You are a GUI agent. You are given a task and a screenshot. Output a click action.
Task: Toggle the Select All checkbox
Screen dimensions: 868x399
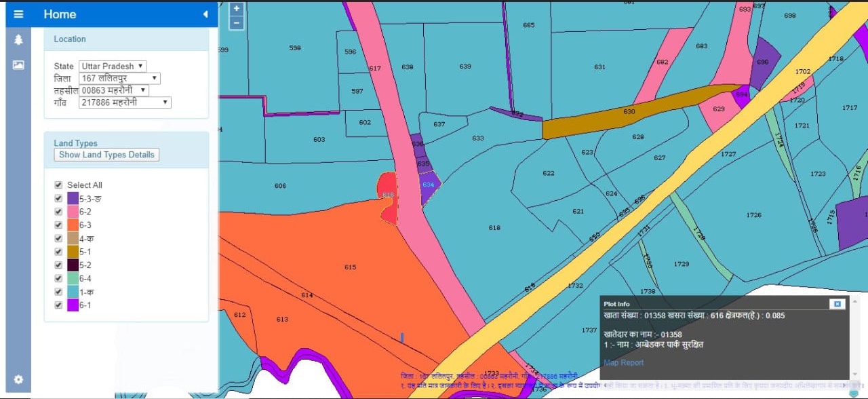[59, 185]
